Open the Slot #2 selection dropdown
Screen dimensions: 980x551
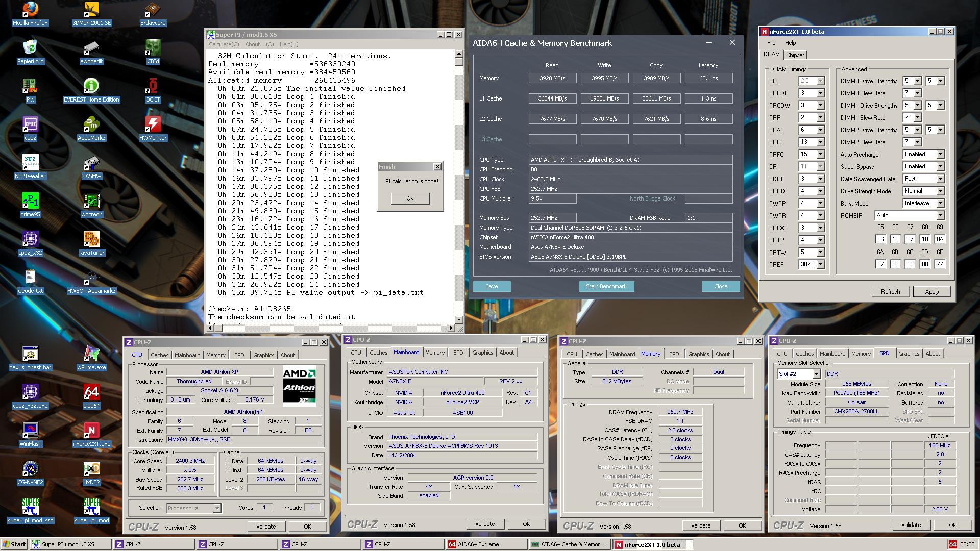click(x=816, y=374)
